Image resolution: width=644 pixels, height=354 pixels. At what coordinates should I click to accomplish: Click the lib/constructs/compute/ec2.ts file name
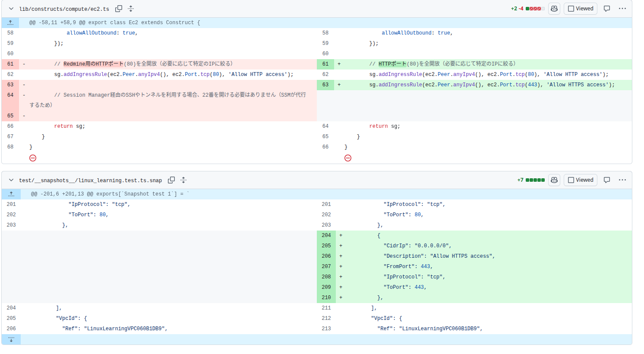(64, 9)
